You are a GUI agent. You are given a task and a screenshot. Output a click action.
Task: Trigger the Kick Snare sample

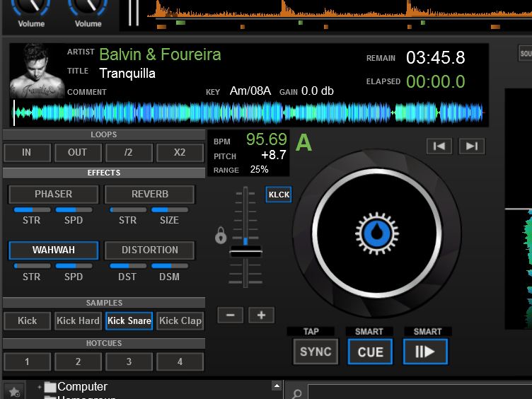click(x=129, y=321)
